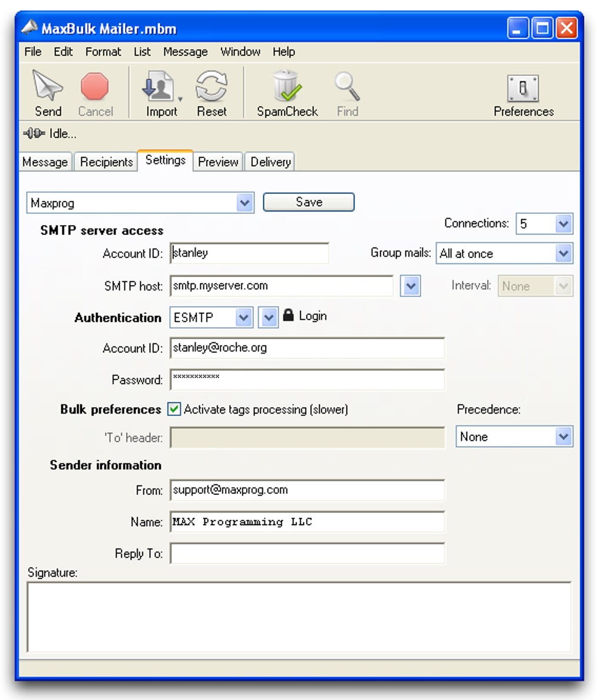Click the connection plug status icon
The image size is (601, 700).
34,134
